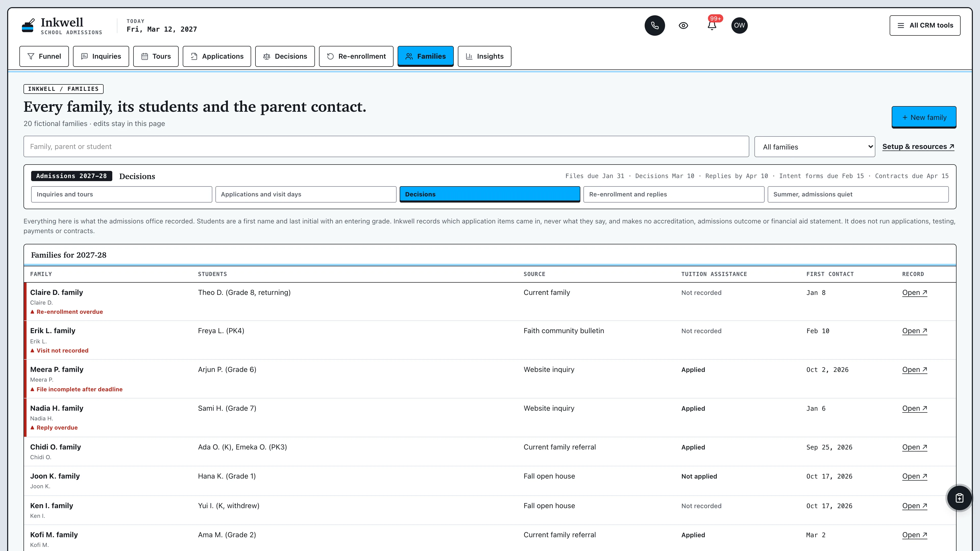The height and width of the screenshot is (551, 980).
Task: Open the floating clipboard notes button
Action: click(959, 498)
